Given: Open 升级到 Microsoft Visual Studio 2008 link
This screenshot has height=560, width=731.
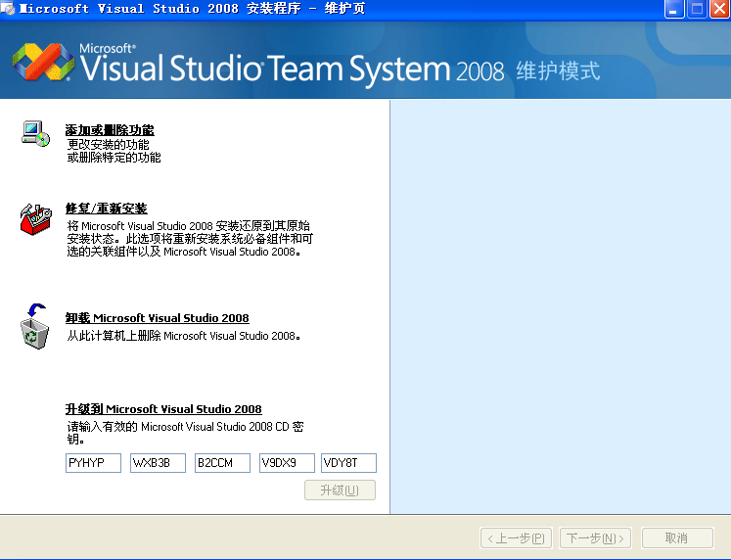Looking at the screenshot, I should (163, 409).
